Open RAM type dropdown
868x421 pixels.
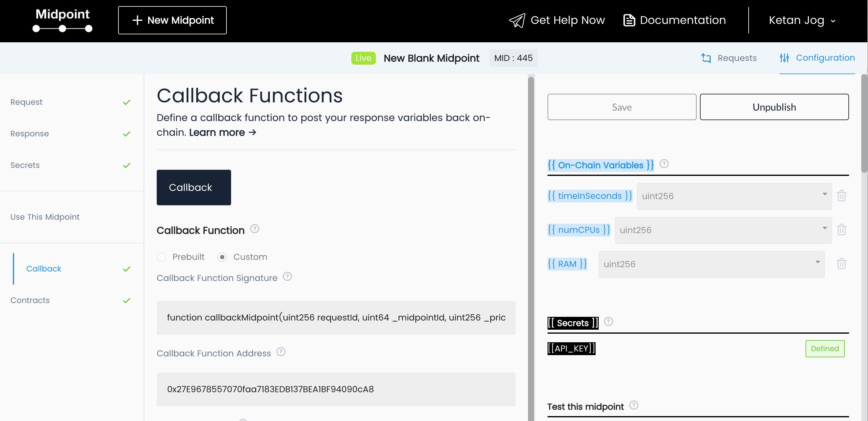tap(711, 264)
